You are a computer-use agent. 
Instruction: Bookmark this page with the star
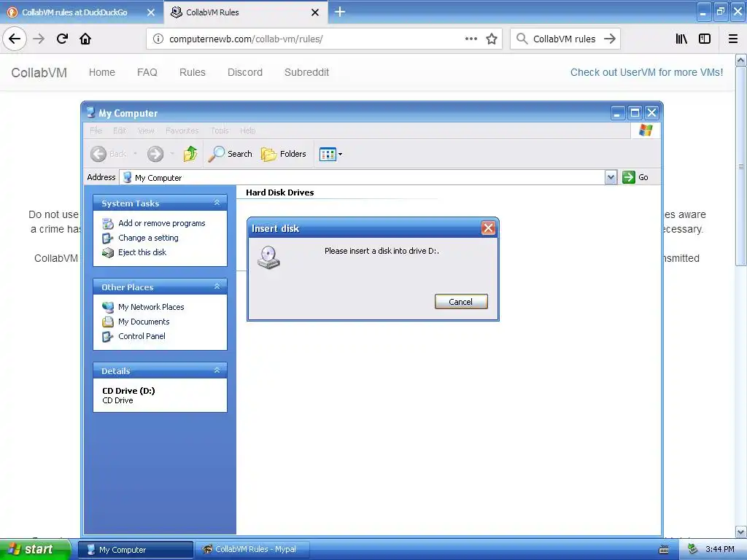[x=492, y=39]
